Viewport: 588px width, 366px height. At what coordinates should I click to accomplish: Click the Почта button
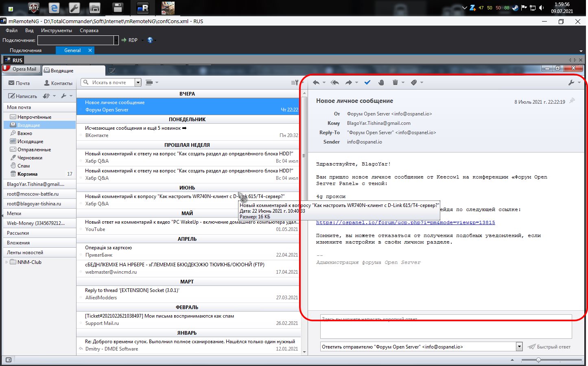coord(19,83)
